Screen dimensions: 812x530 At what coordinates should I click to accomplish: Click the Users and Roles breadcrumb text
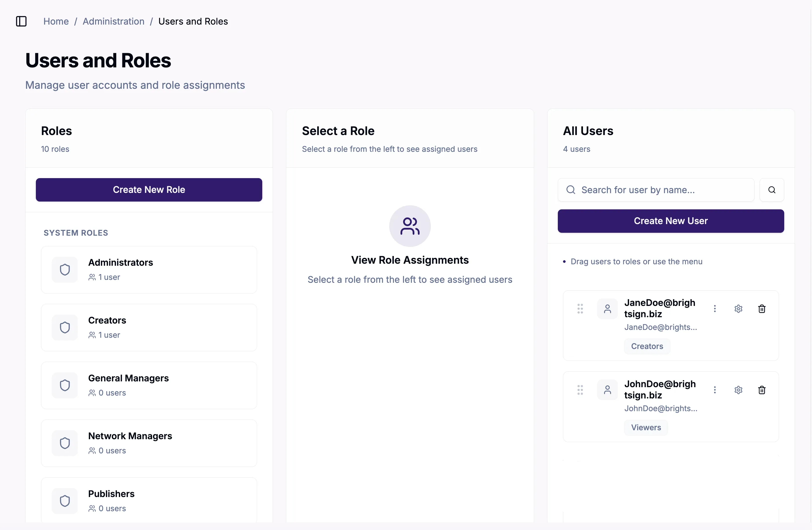coord(193,21)
